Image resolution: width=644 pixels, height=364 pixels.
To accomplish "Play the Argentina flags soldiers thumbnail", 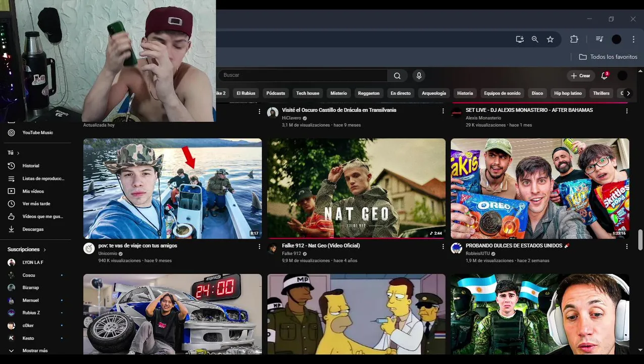I will tap(540, 314).
